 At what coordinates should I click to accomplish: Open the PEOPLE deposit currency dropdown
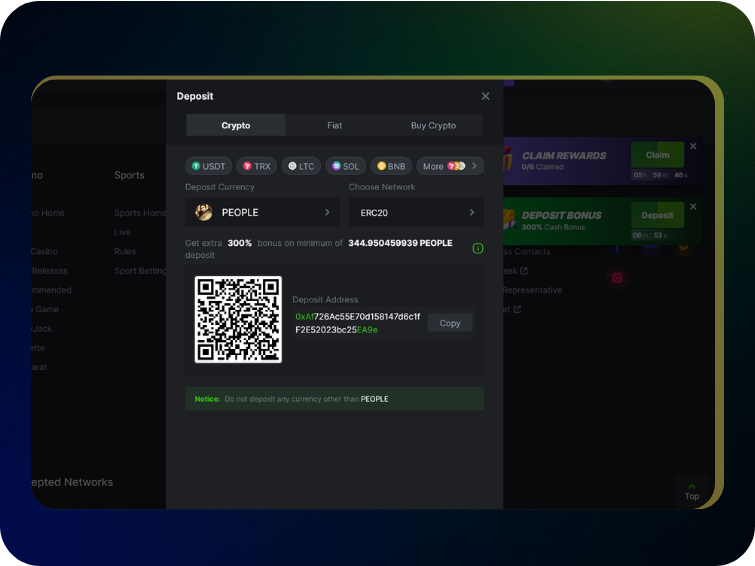pyautogui.click(x=262, y=212)
